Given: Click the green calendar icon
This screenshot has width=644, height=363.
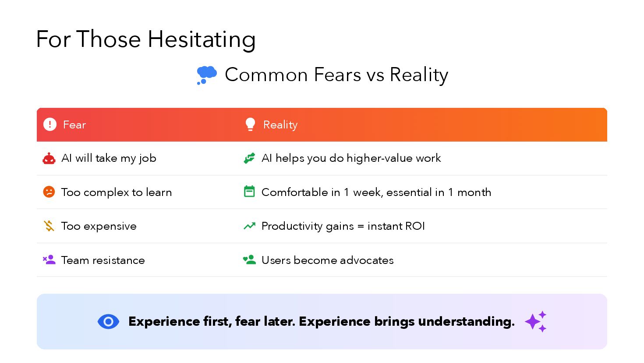Looking at the screenshot, I should click(x=249, y=192).
